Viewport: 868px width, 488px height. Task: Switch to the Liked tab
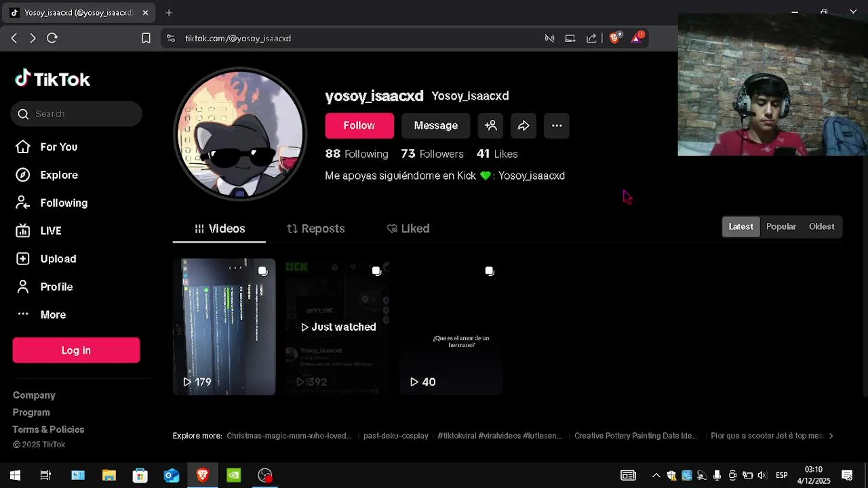pyautogui.click(x=408, y=228)
